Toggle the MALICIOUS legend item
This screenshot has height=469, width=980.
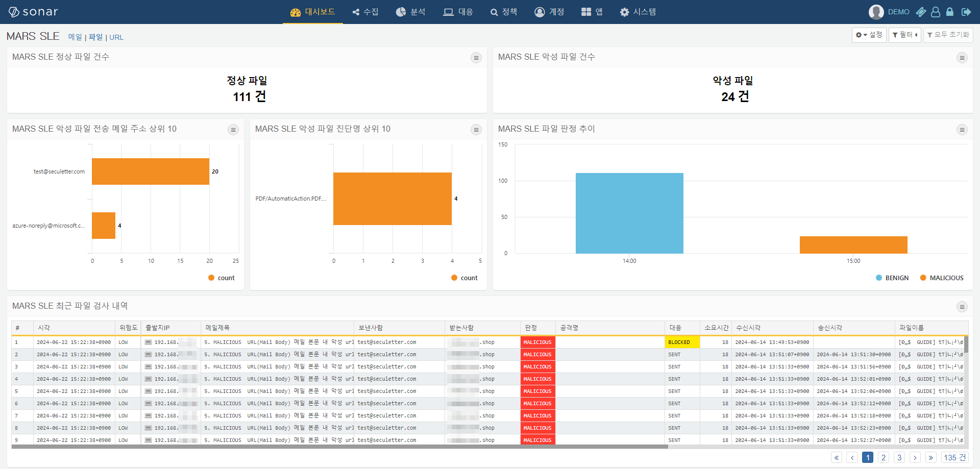tap(942, 278)
